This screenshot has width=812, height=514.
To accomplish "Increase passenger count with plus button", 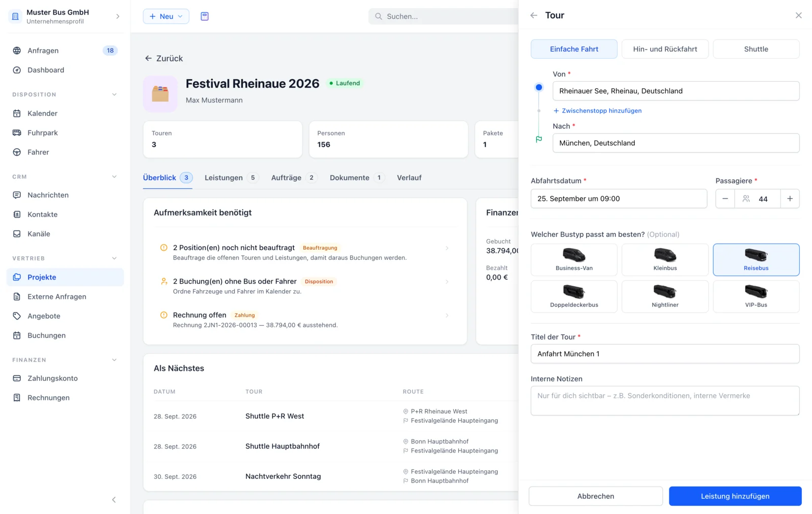I will [x=790, y=199].
